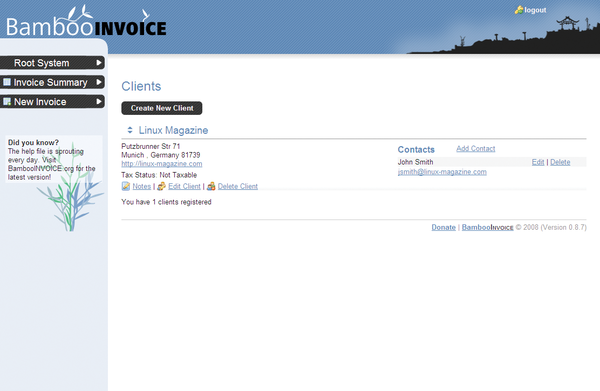Screen dimensions: 600x391
Task: Click the New Invoice sheet icon
Action: [x=7, y=101]
